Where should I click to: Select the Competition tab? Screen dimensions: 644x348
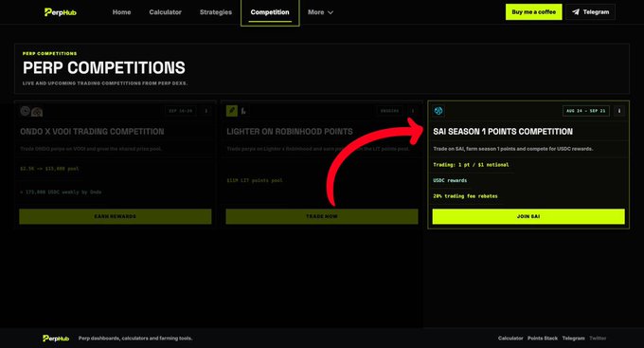[x=270, y=12]
